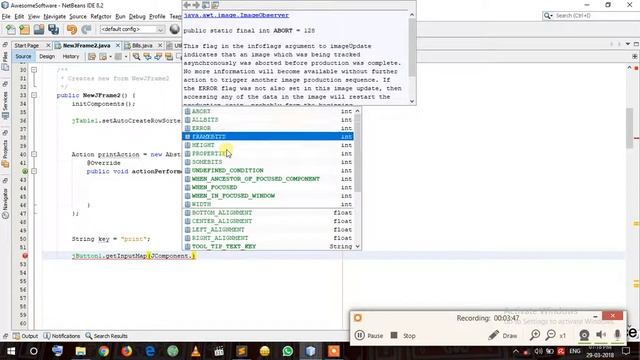Click the Undo toolbar icon
The height and width of the screenshot is (360, 640).
point(72,29)
